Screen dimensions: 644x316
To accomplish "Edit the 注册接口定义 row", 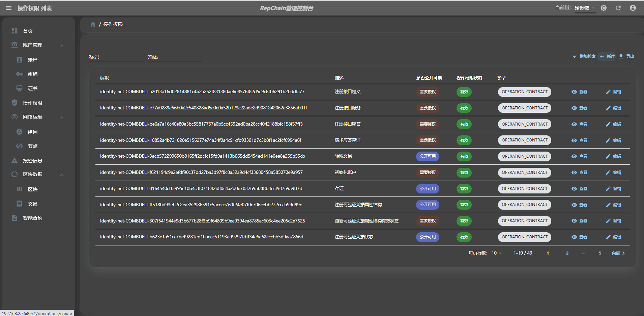I will pyautogui.click(x=614, y=92).
